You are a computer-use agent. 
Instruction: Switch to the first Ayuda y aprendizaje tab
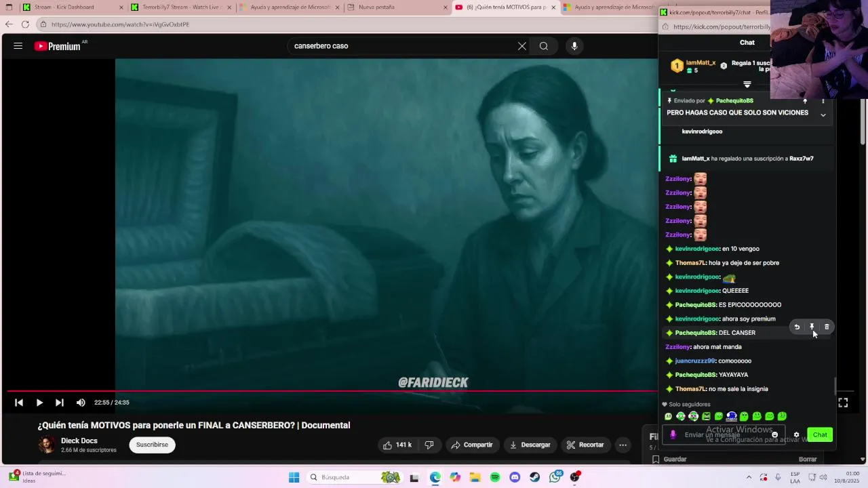290,7
